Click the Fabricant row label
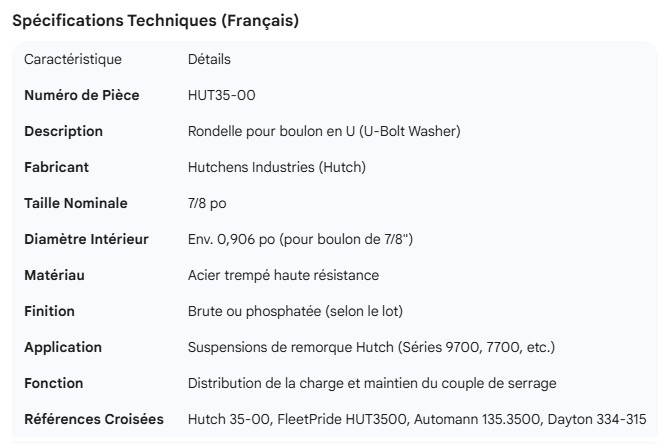 coord(56,167)
